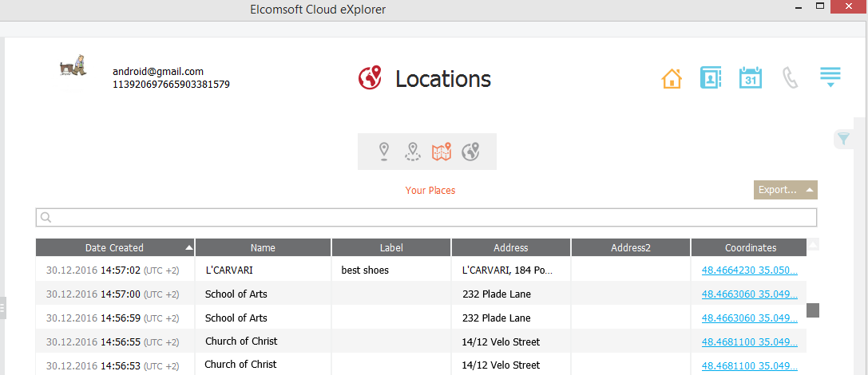Image resolution: width=868 pixels, height=375 pixels.
Task: Open the Calls phone icon
Action: pos(790,78)
